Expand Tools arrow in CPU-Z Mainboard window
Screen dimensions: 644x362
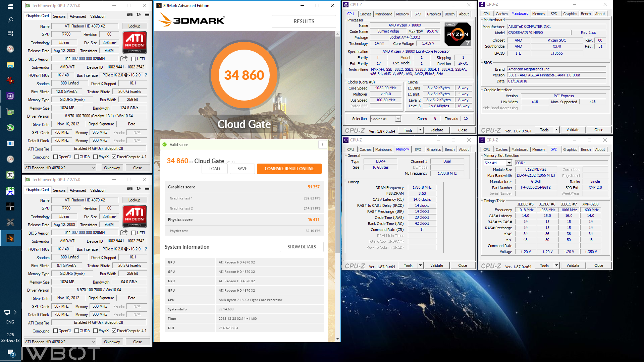point(556,130)
